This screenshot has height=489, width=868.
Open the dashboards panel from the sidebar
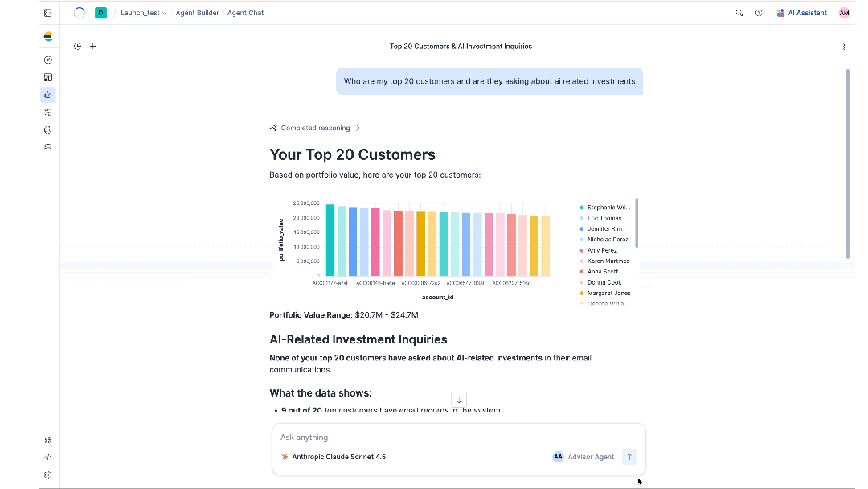coord(47,77)
